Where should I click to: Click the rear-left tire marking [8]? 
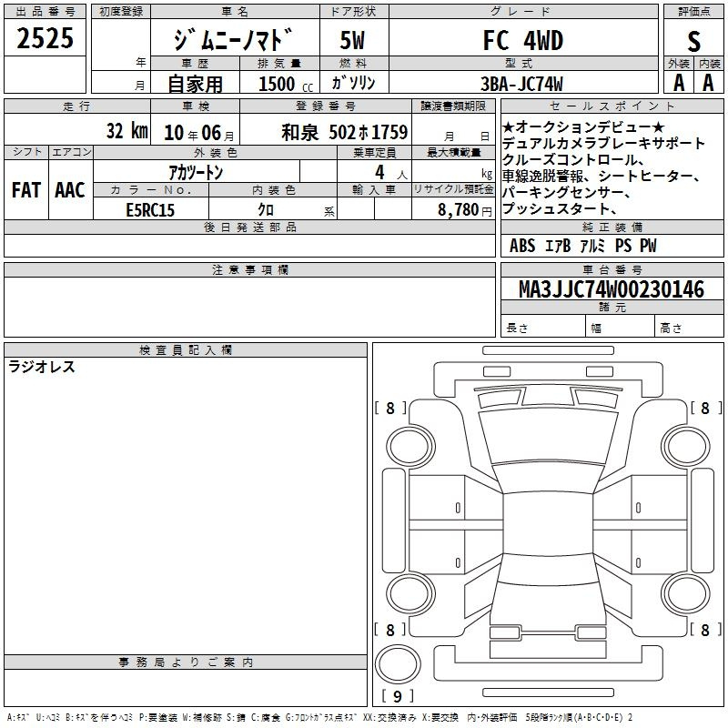[x=390, y=630]
